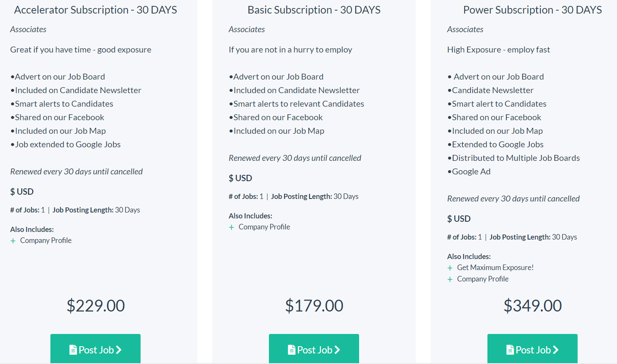
Task: Click document icon on Basic Post Job button
Action: (x=292, y=350)
